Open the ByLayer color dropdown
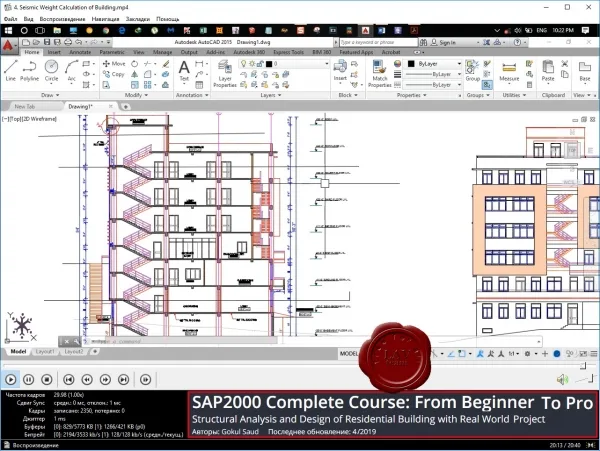 click(434, 64)
